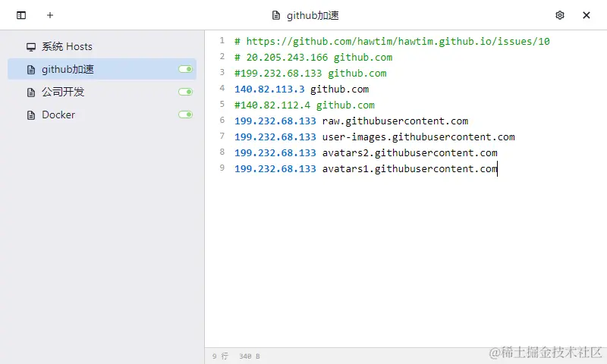Click line number 1 in the gutter
607x364 pixels.
[222, 40]
